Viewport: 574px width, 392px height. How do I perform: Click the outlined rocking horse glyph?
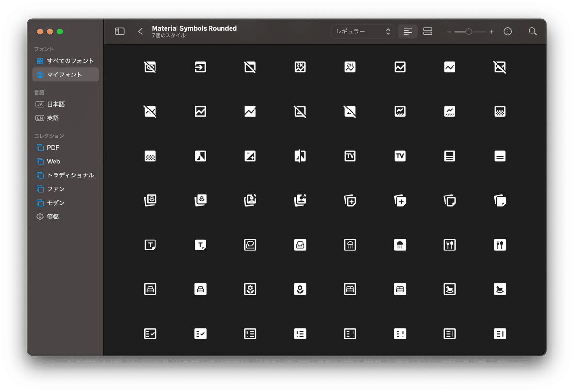450,289
